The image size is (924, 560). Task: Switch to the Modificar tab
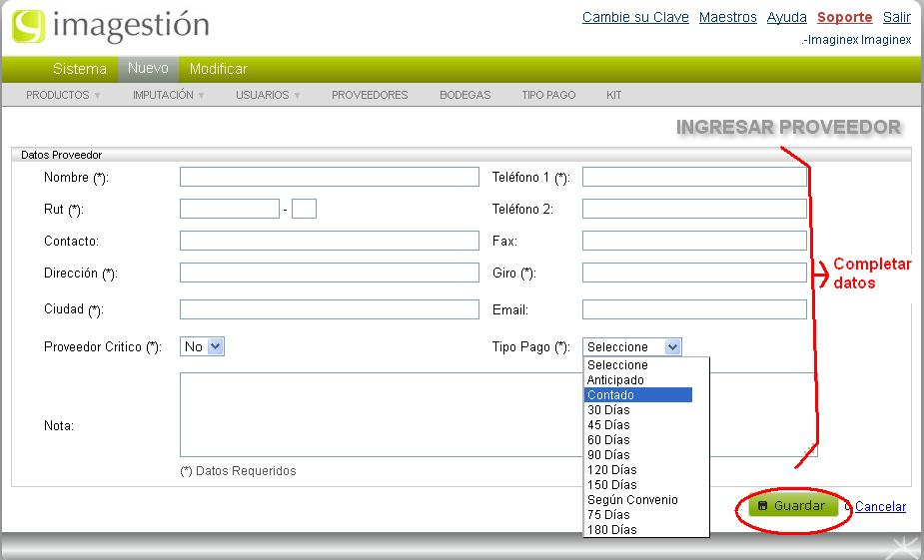(218, 69)
